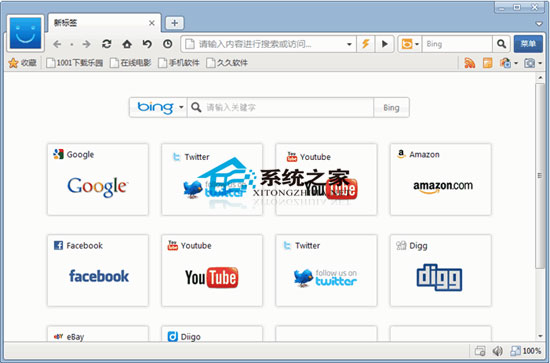Go back with the left arrow button

[57, 44]
